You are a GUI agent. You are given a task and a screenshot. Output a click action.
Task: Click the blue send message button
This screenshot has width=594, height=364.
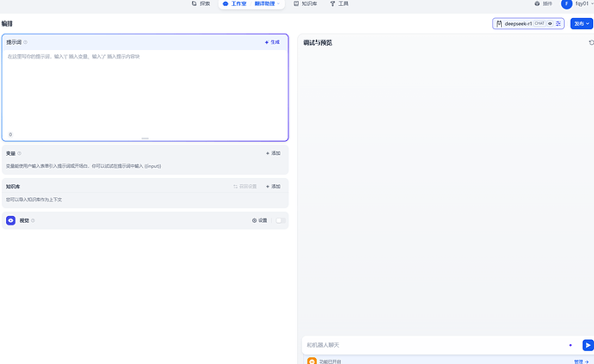pyautogui.click(x=588, y=345)
